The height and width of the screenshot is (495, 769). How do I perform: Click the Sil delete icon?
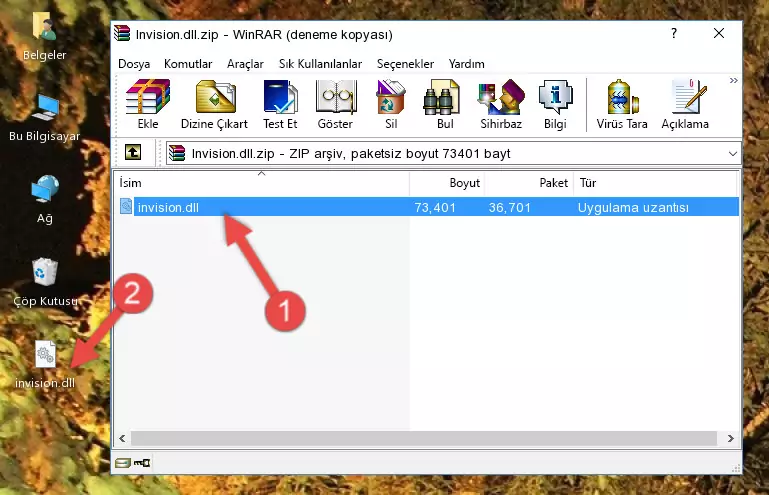(391, 104)
